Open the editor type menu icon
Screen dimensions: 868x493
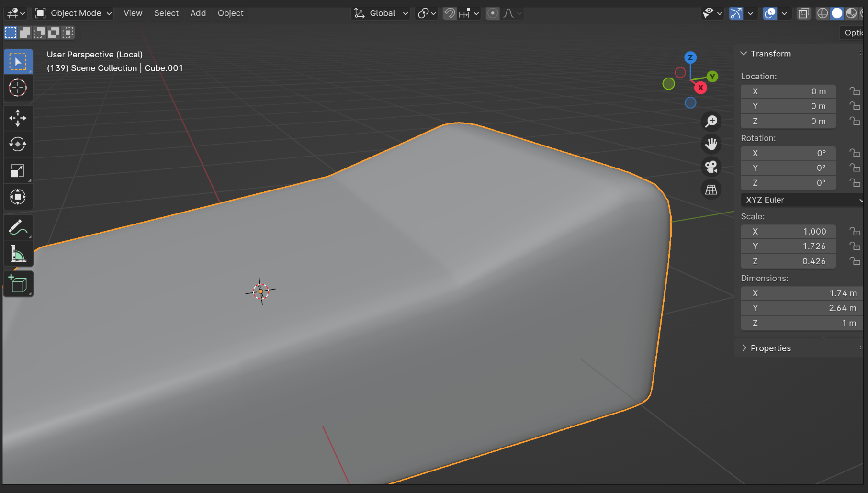tap(16, 13)
